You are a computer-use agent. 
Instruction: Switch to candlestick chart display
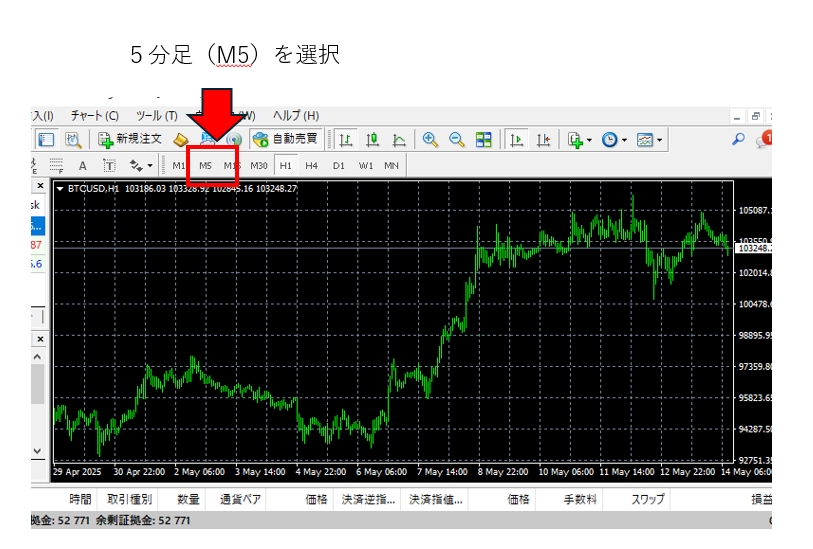tap(372, 140)
